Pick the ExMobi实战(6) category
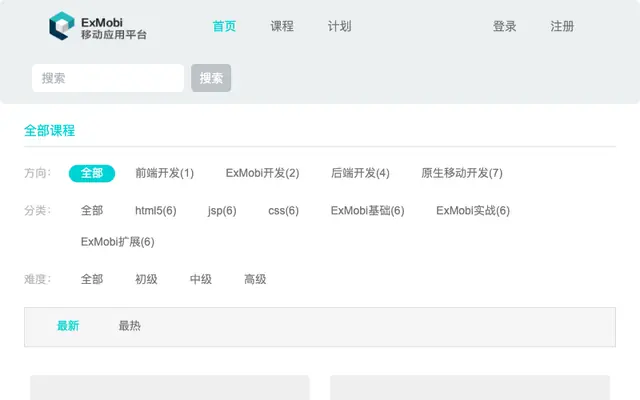This screenshot has height=400, width=640. click(473, 211)
